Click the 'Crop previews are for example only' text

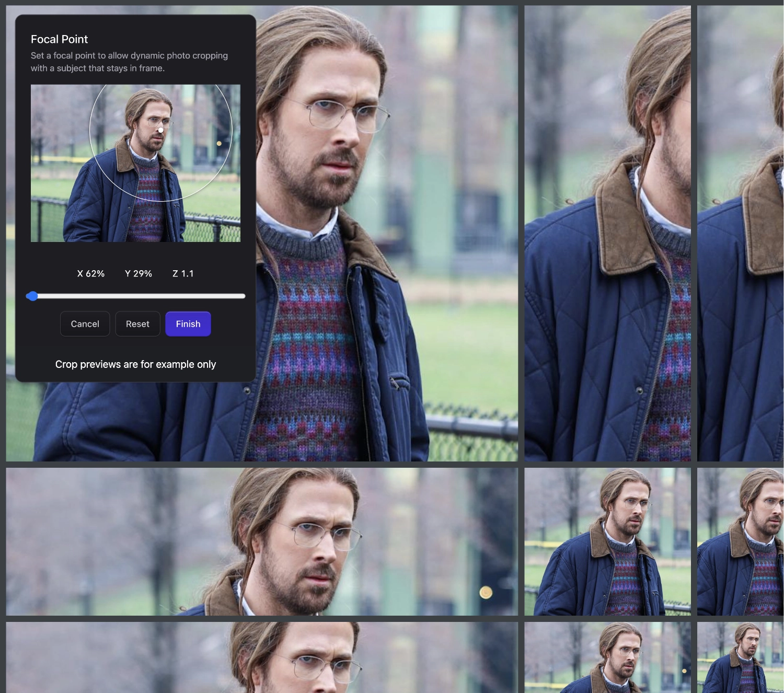(136, 364)
